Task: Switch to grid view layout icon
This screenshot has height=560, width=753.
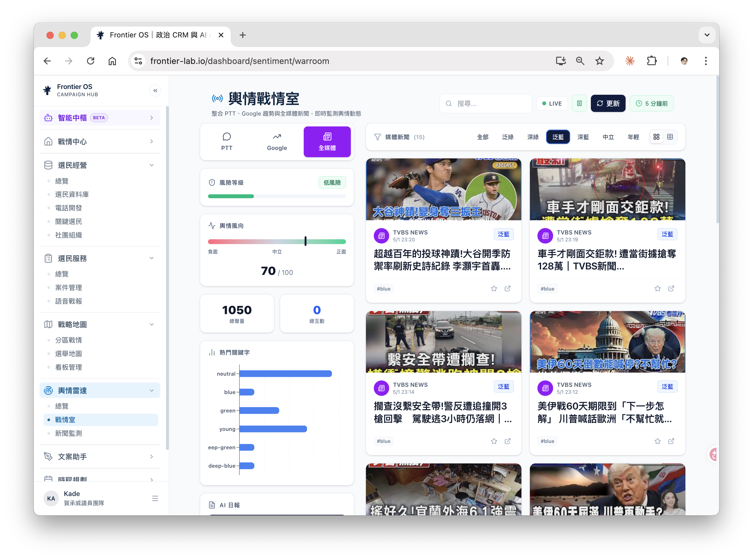Action: [656, 137]
